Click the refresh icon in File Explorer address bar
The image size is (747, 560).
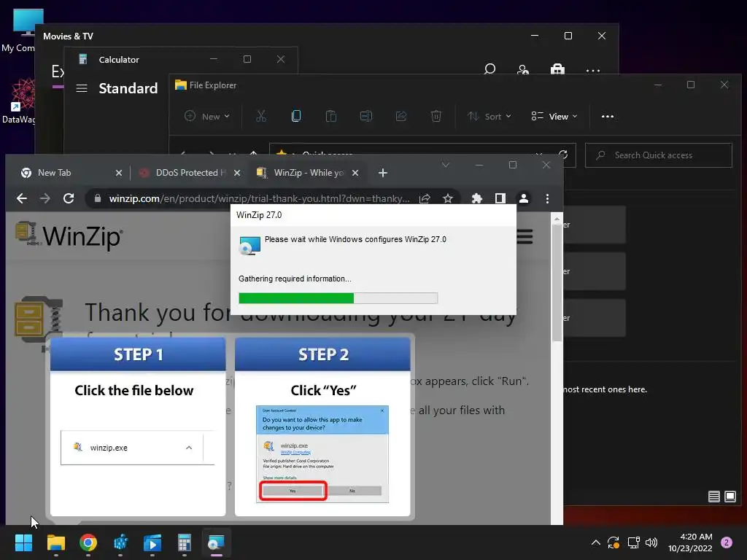(x=562, y=155)
